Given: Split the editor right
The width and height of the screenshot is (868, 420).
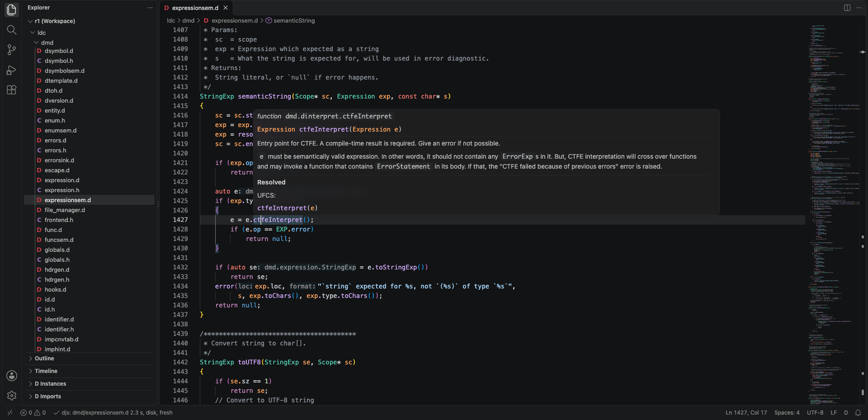Looking at the screenshot, I should click(847, 8).
